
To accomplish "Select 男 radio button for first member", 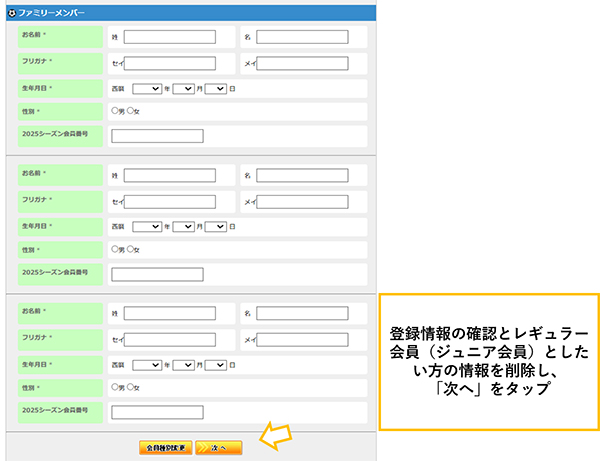I will [x=115, y=110].
